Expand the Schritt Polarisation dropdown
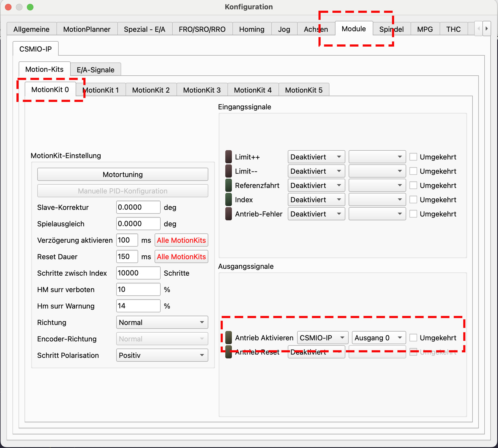 (162, 355)
